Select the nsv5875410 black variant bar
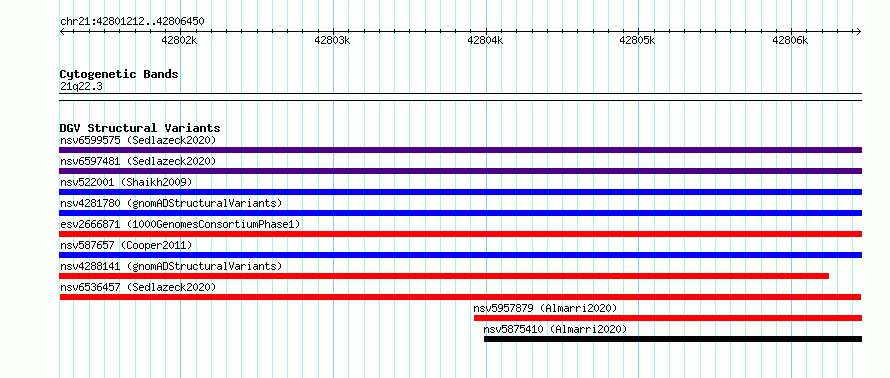The image size is (890, 378). click(673, 339)
